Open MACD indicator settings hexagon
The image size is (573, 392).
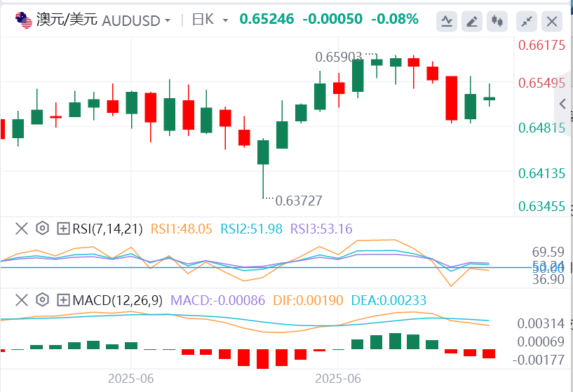coord(42,299)
